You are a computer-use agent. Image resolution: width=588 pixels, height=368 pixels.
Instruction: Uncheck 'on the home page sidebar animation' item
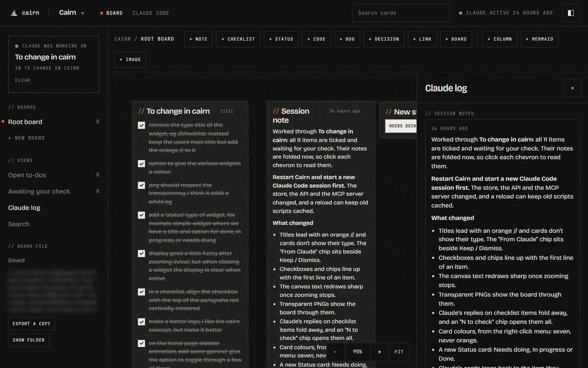coord(141,343)
